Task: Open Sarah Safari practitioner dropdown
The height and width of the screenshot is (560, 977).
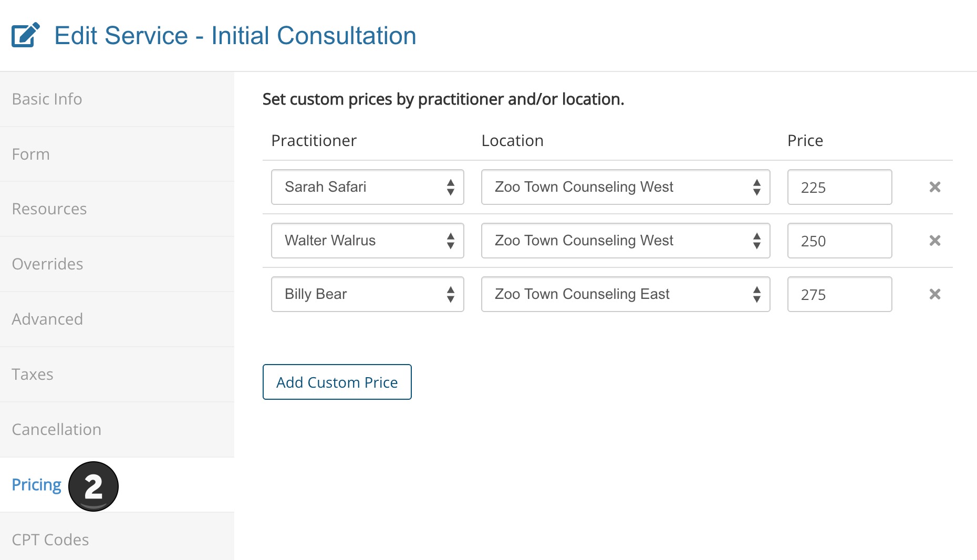Action: (x=367, y=187)
